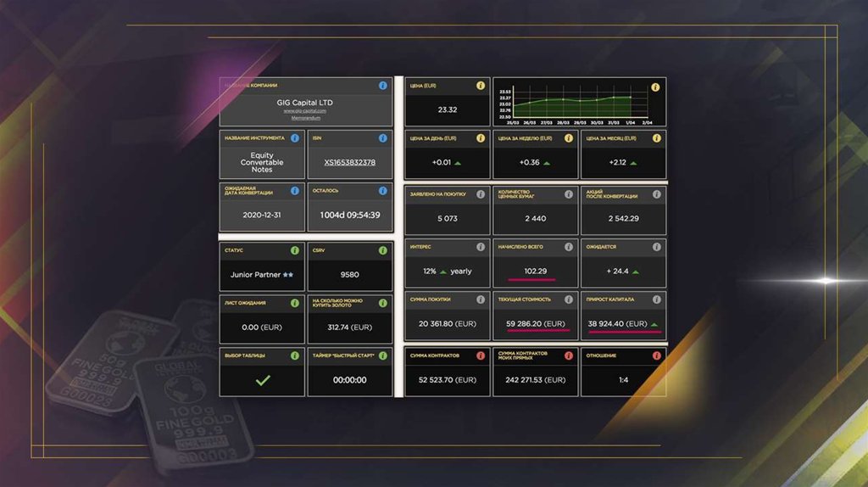Click the green info icon on CSRV

tap(382, 250)
